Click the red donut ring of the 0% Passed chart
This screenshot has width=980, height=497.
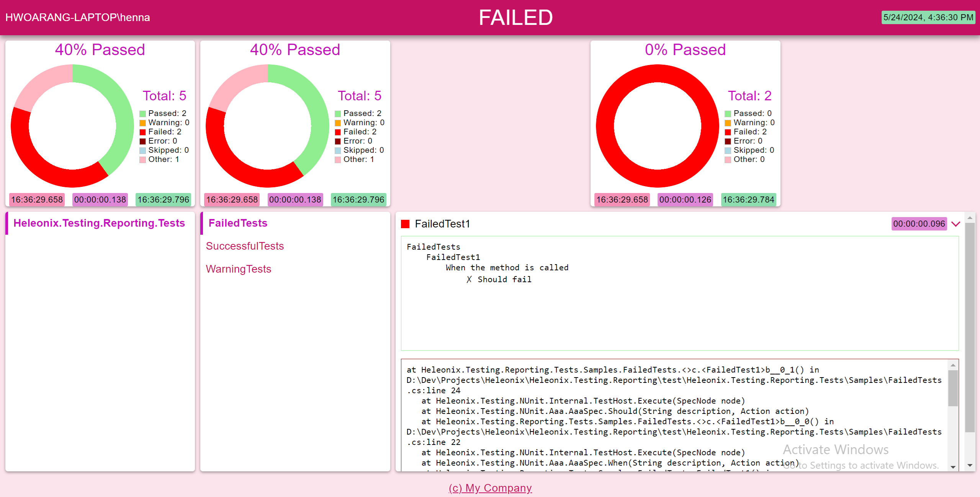pyautogui.click(x=605, y=126)
